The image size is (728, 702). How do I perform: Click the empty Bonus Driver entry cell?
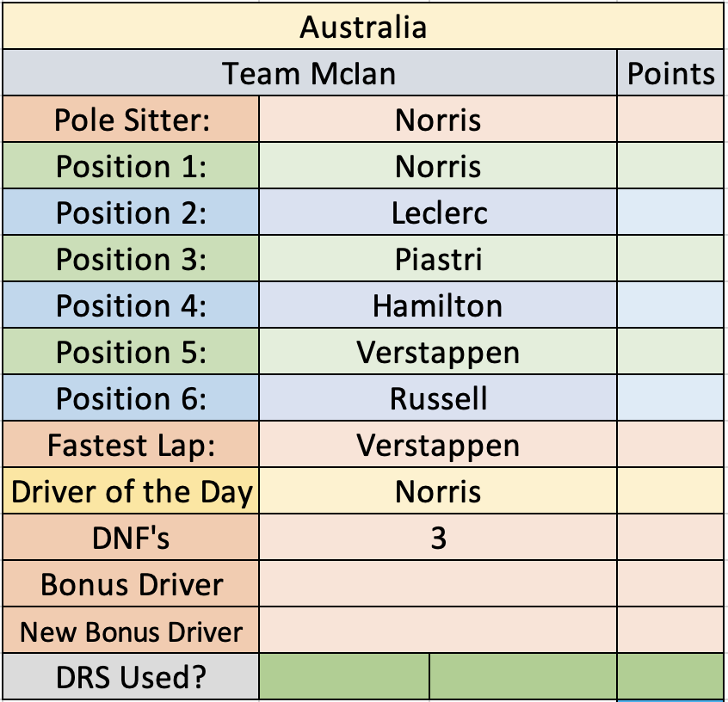[x=438, y=583]
